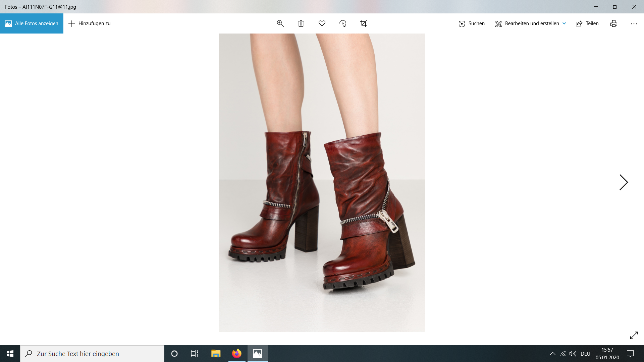Delete the photo with trash icon
644x362 pixels.
tap(301, 23)
